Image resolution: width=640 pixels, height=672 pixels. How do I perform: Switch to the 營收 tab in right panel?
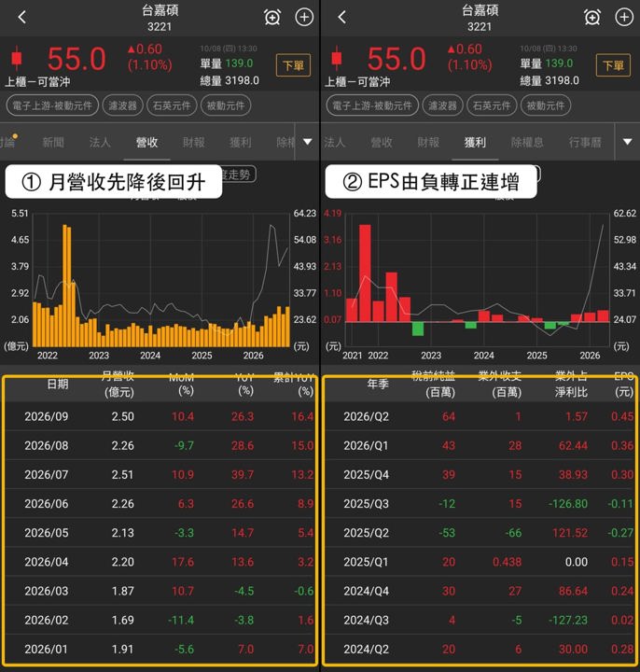[382, 142]
